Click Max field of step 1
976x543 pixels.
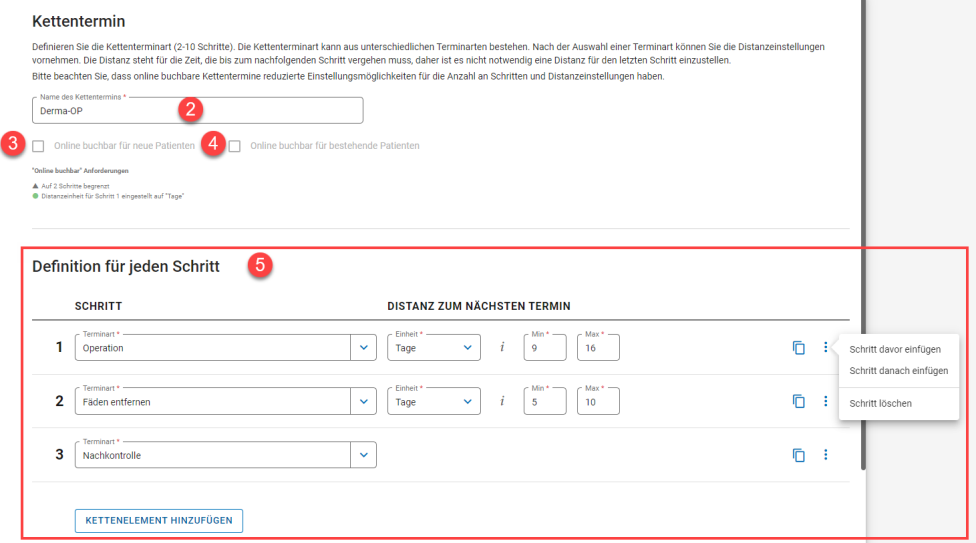(x=598, y=348)
